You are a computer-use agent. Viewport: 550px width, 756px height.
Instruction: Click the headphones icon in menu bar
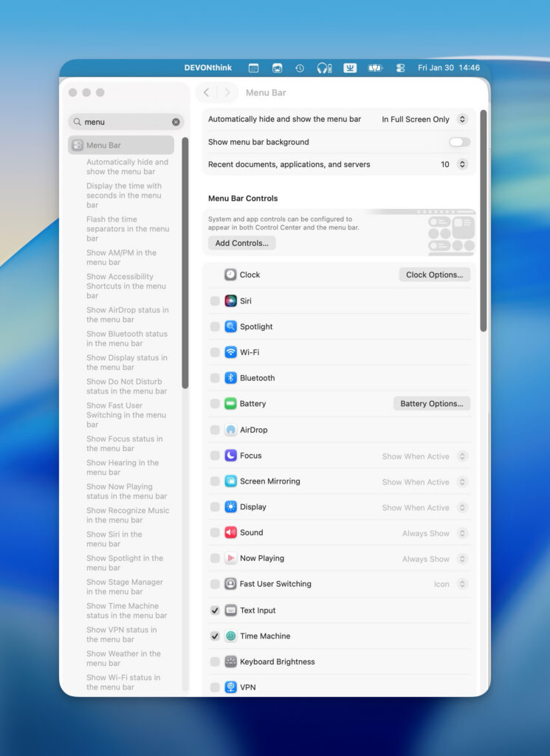click(x=324, y=68)
